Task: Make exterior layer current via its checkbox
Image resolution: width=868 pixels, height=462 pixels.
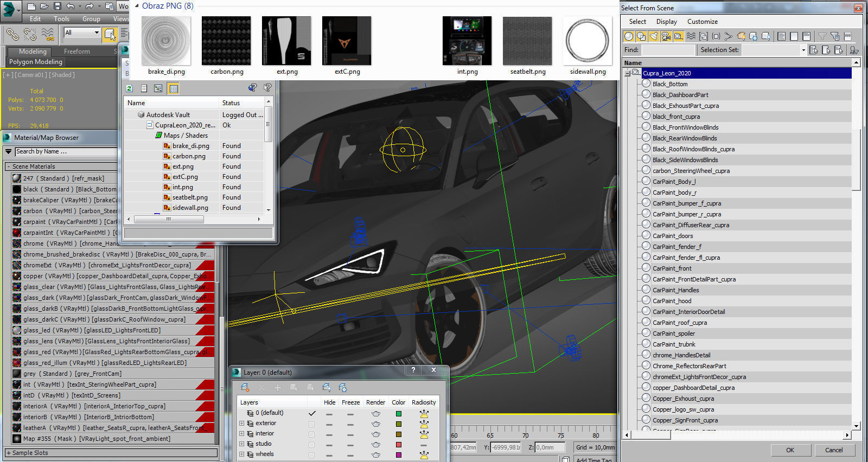Action: point(311,424)
